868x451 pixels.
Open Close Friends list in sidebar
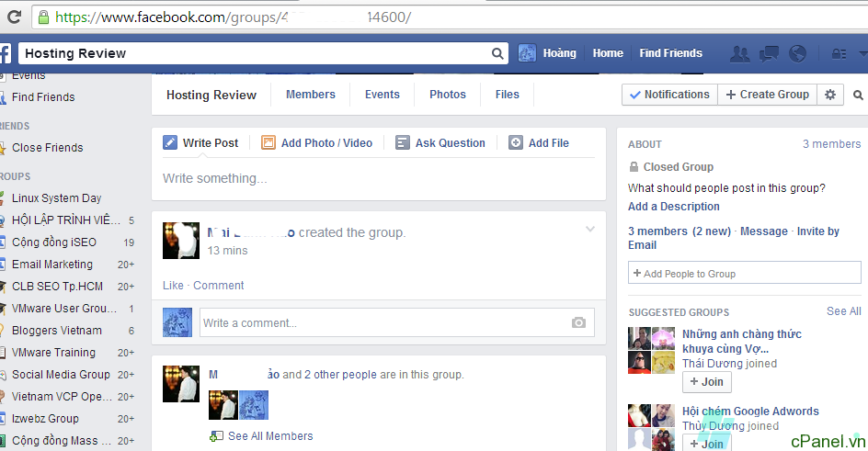click(48, 148)
